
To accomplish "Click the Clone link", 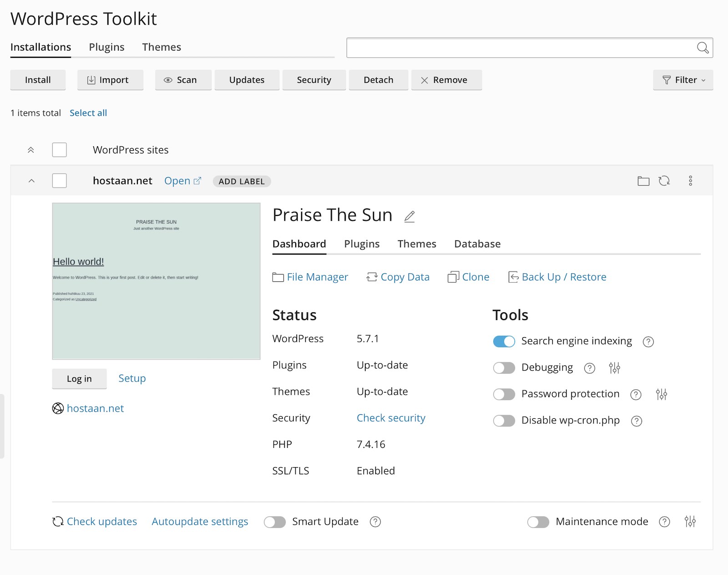I will pyautogui.click(x=476, y=277).
